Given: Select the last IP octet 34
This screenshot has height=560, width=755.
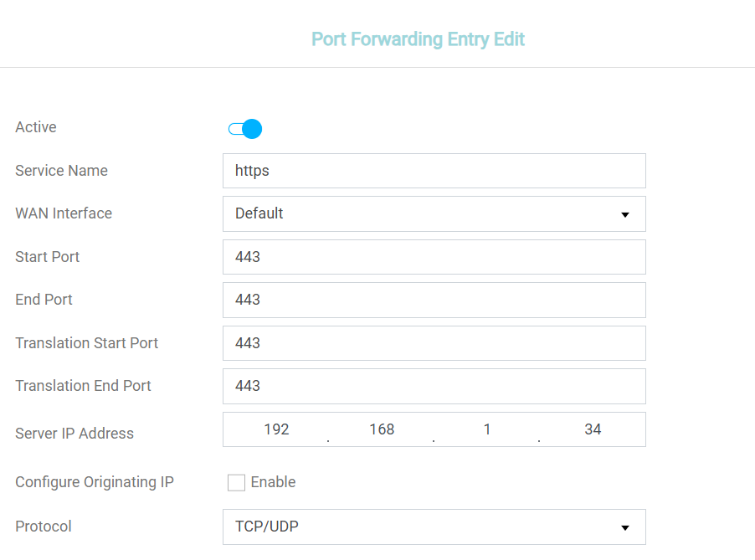Looking at the screenshot, I should [593, 429].
